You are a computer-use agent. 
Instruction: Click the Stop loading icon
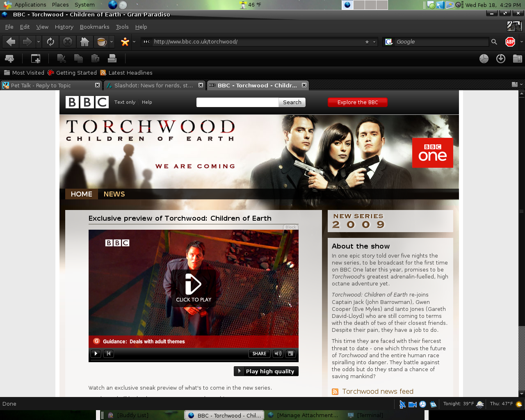(68, 42)
